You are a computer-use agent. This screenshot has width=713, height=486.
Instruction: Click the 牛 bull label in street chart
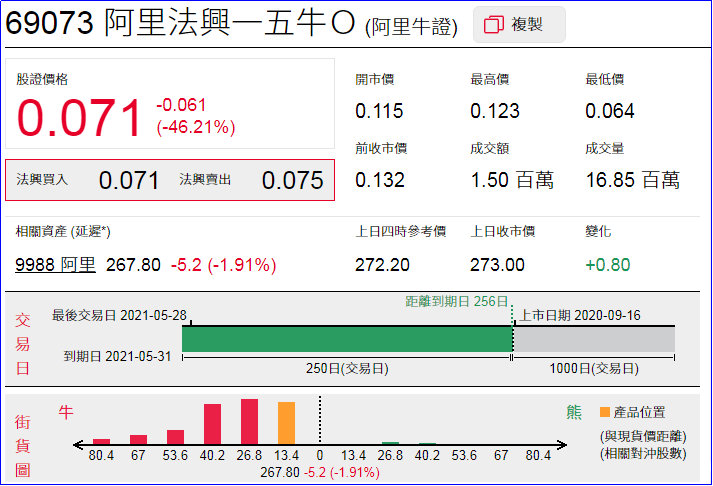click(x=66, y=412)
